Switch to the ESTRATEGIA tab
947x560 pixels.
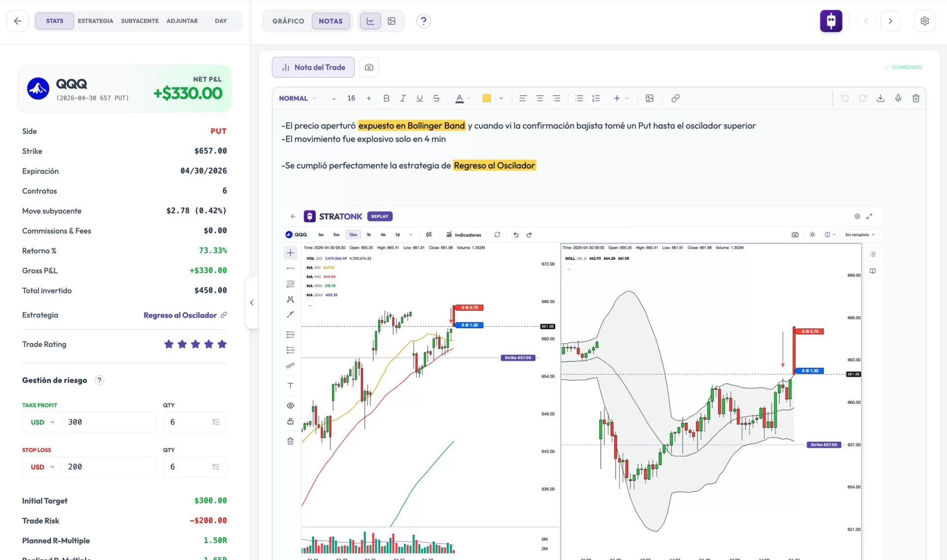[x=96, y=21]
